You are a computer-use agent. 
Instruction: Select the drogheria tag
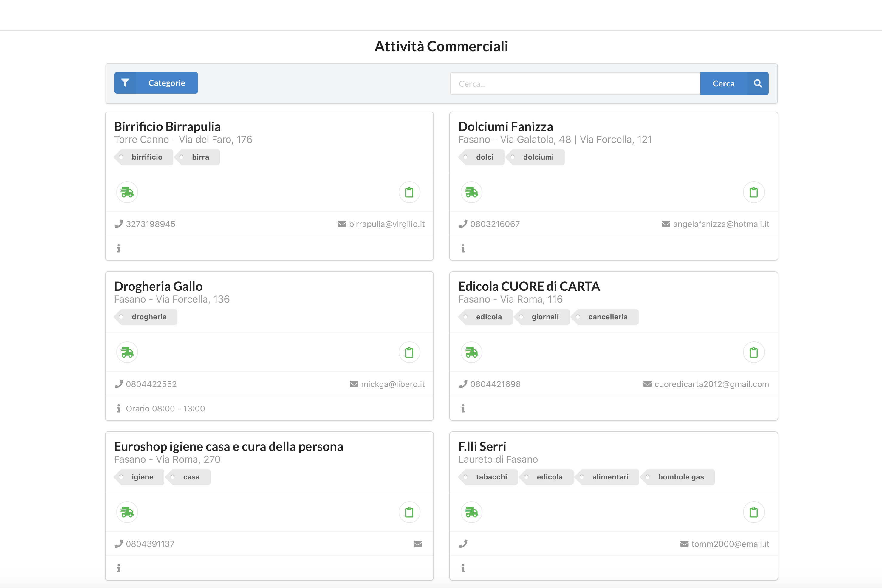click(x=146, y=317)
